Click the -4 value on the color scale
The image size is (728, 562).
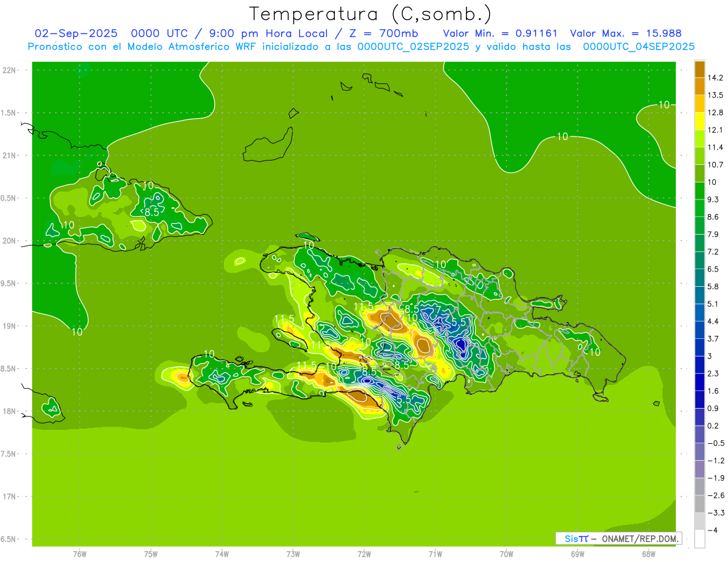tap(712, 530)
